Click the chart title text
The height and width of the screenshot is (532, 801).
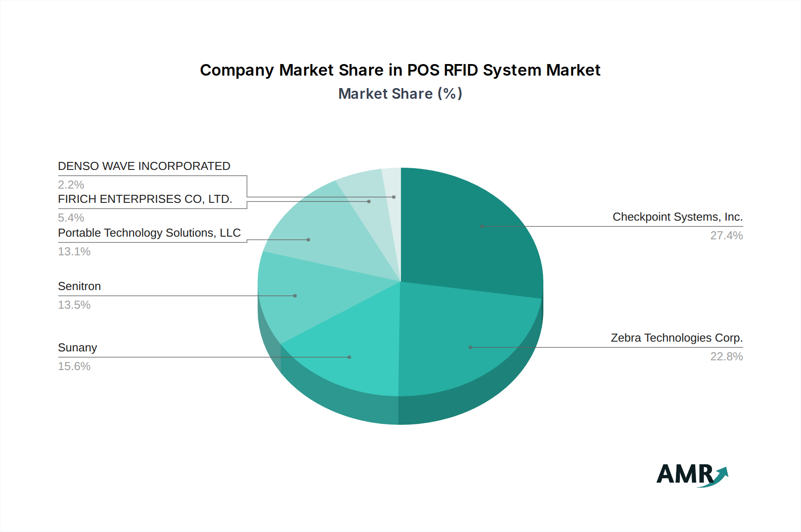coord(400,70)
